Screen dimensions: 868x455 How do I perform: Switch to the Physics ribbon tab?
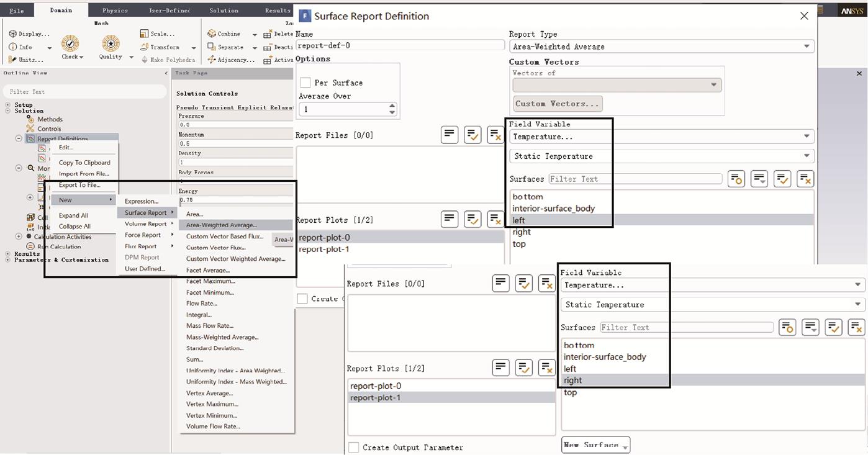point(115,11)
